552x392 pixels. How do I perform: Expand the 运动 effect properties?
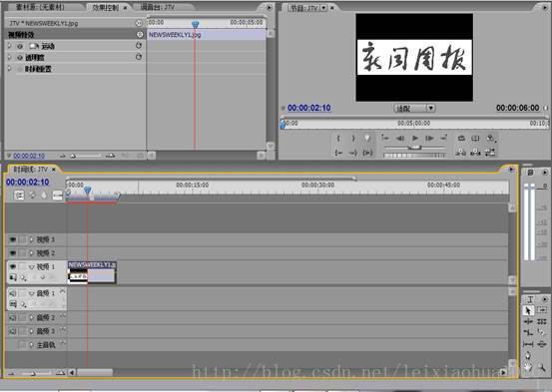(10, 46)
